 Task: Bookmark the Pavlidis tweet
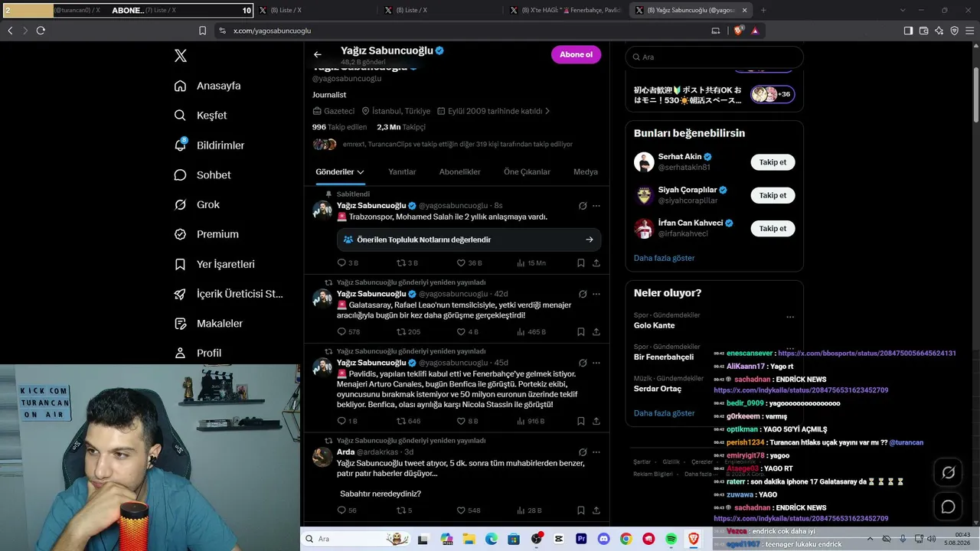coord(581,421)
